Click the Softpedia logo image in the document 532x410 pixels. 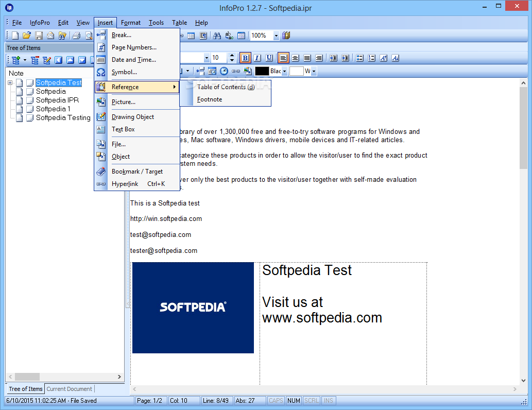193,308
